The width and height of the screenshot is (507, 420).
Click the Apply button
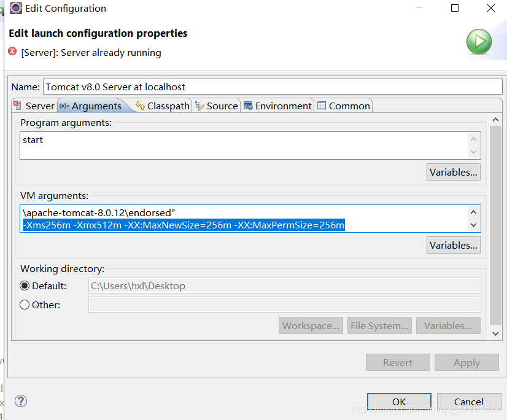(x=466, y=362)
